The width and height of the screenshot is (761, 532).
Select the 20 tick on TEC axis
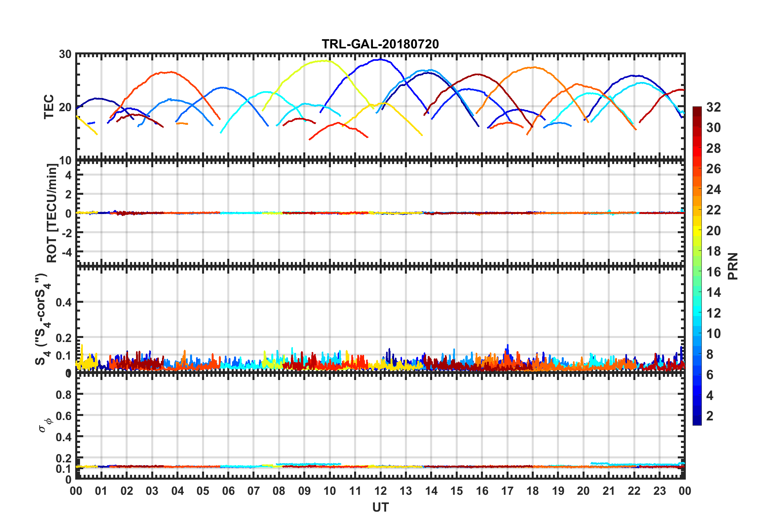[x=65, y=107]
